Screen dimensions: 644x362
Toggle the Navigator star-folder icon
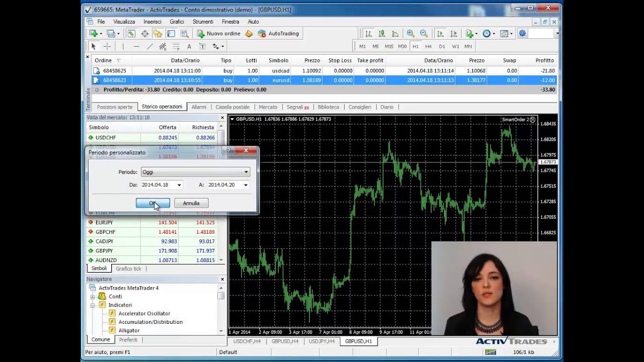[158, 34]
